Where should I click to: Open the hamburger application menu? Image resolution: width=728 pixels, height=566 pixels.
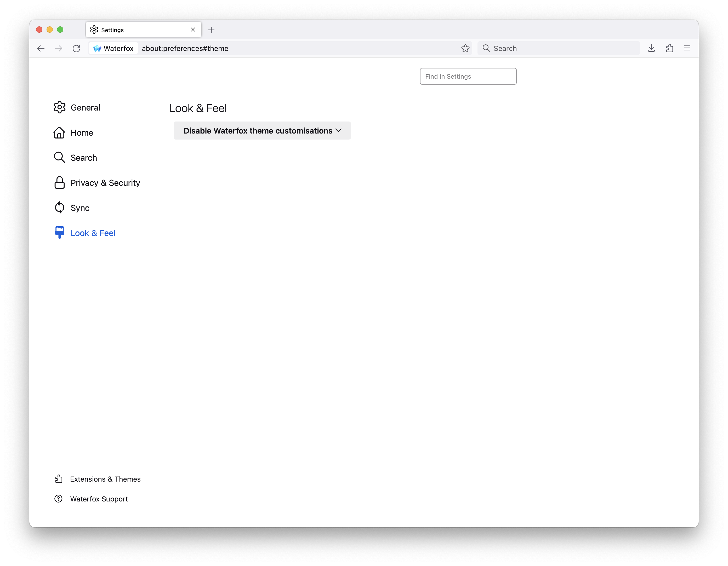point(687,48)
